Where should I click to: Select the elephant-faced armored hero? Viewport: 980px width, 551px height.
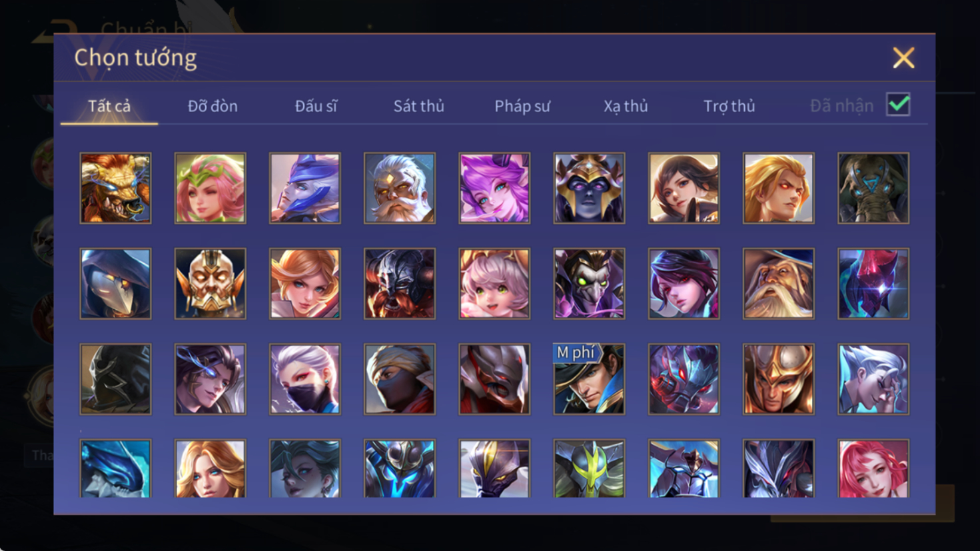[873, 188]
